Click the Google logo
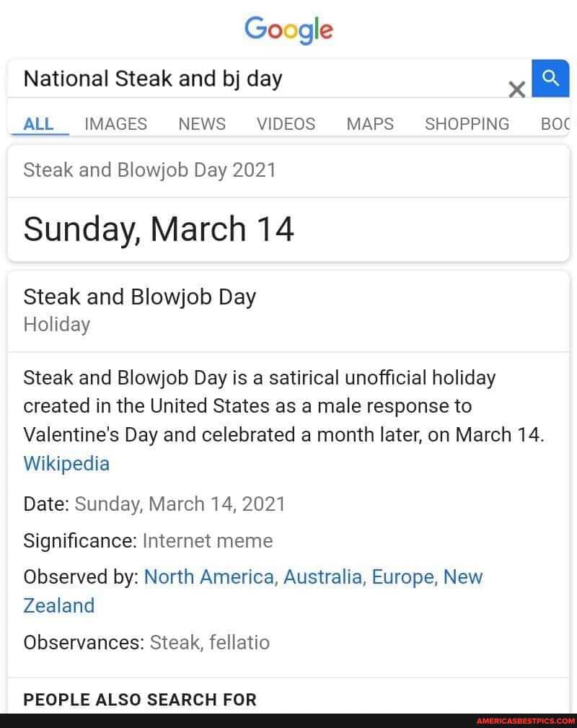This screenshot has height=728, width=577. click(288, 30)
